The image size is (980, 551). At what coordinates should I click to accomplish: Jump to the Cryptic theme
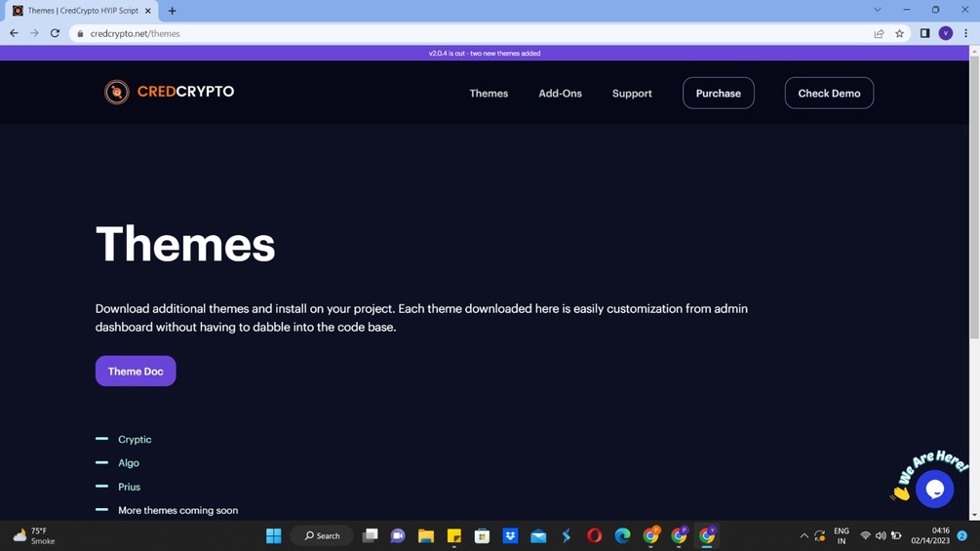pyautogui.click(x=135, y=439)
